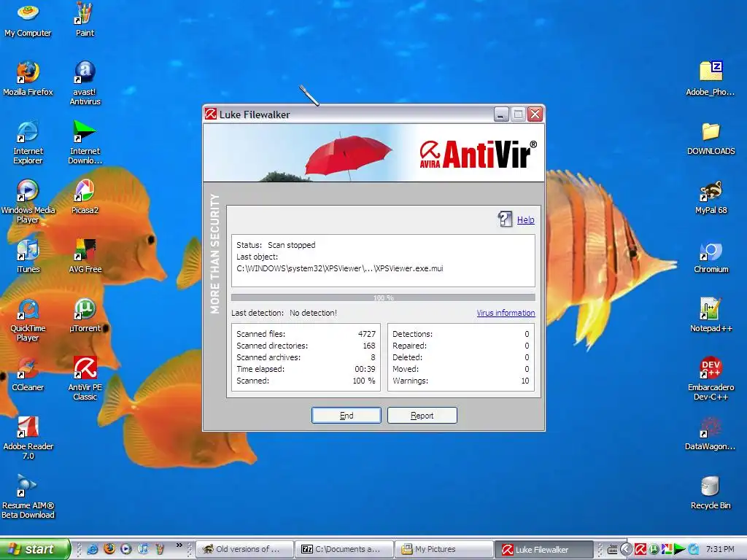The width and height of the screenshot is (747, 560).
Task: Expand Quick Launch overflow chevron
Action: (x=179, y=545)
